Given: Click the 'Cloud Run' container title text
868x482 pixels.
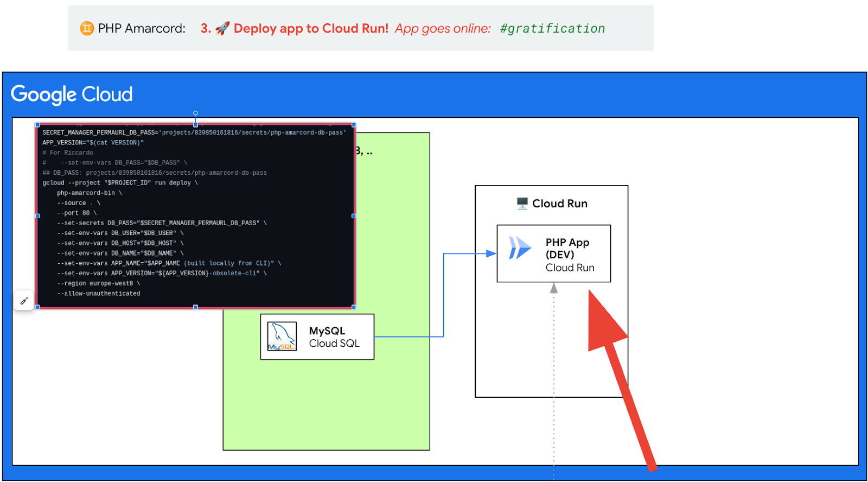Looking at the screenshot, I should 559,204.
